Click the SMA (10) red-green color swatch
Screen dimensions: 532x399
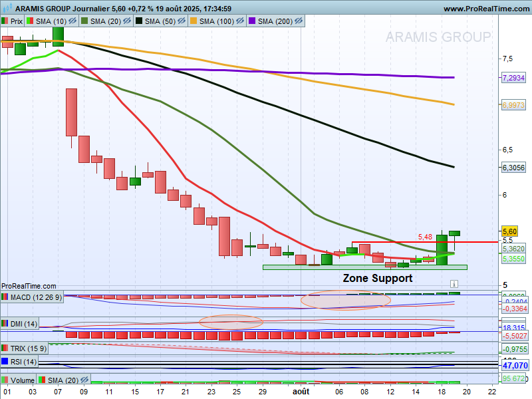click(x=30, y=21)
